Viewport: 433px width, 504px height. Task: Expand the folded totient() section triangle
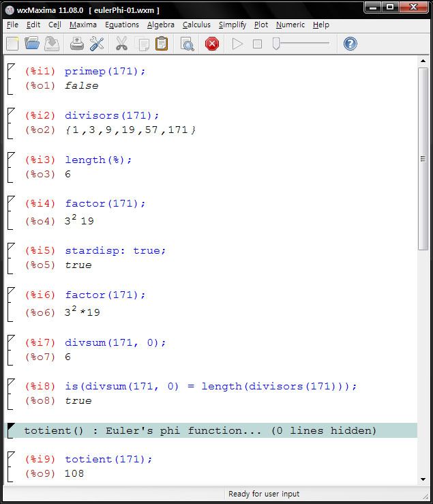[11, 427]
